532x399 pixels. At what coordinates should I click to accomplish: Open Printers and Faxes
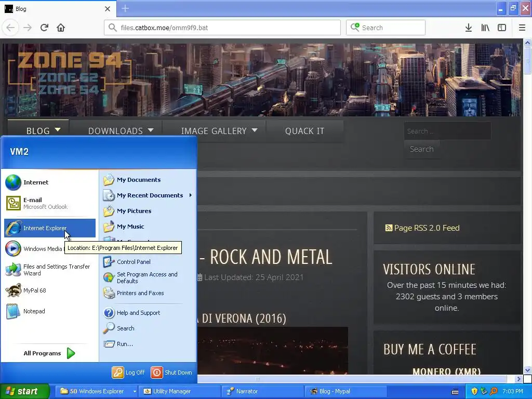[x=148, y=293]
